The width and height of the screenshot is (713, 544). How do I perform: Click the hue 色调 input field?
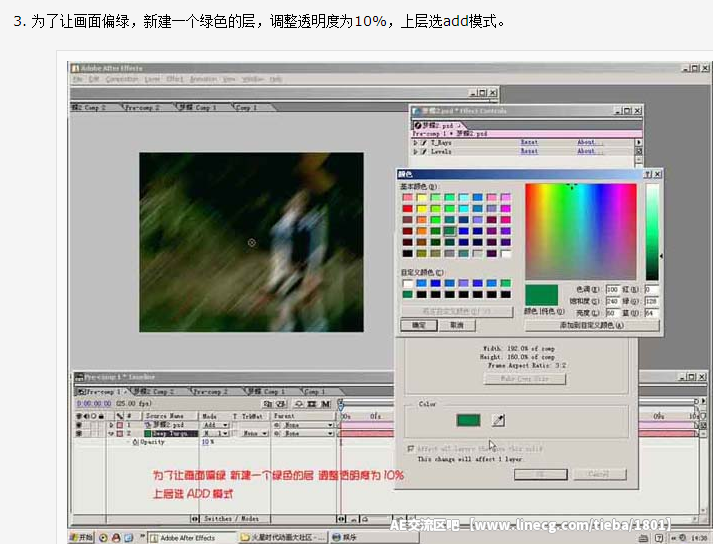(x=613, y=289)
